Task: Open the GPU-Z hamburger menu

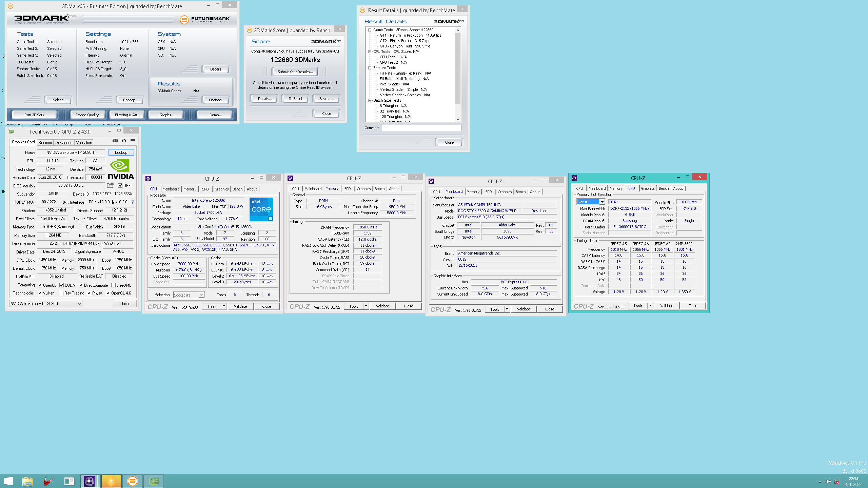Action: point(133,141)
